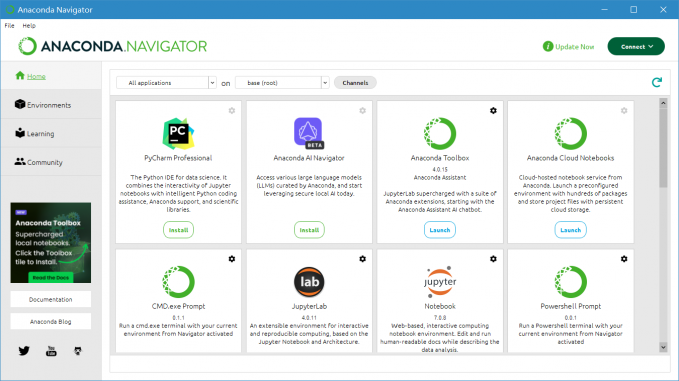Click the Anaconda Toolbox logo
The image size is (679, 381).
pyautogui.click(x=440, y=133)
